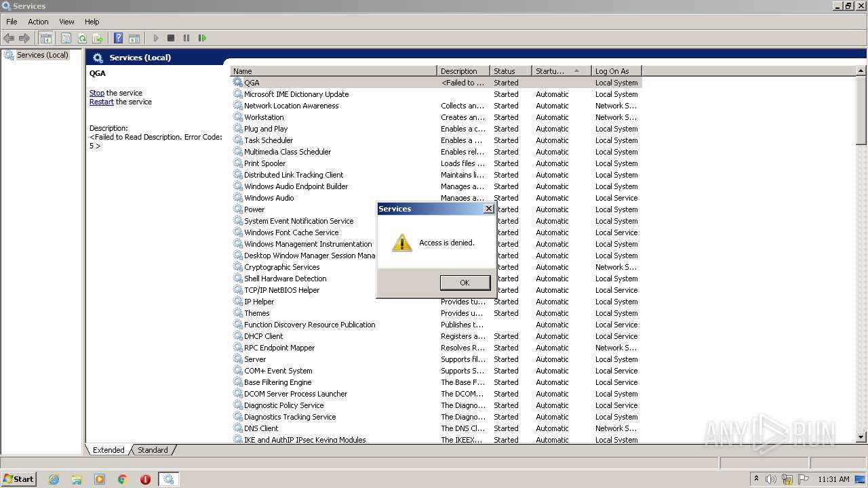Open the Opera icon in the taskbar
Image resolution: width=868 pixels, height=488 pixels.
point(145,479)
